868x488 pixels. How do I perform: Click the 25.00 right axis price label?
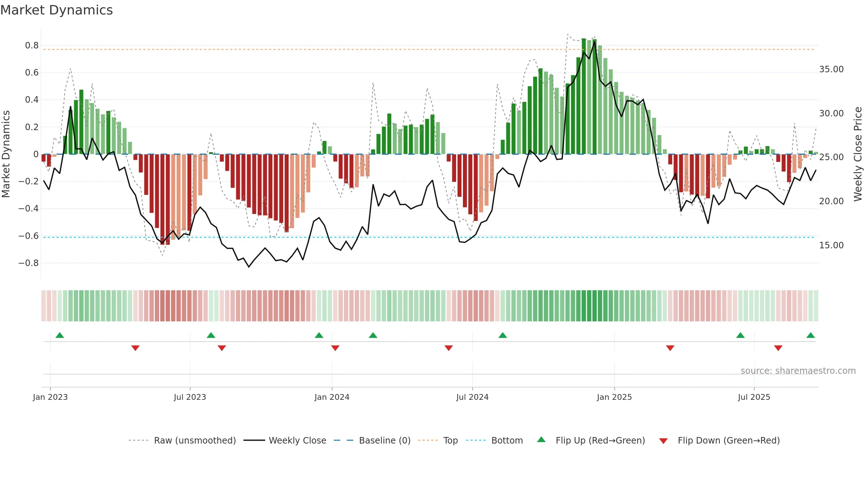(x=831, y=157)
